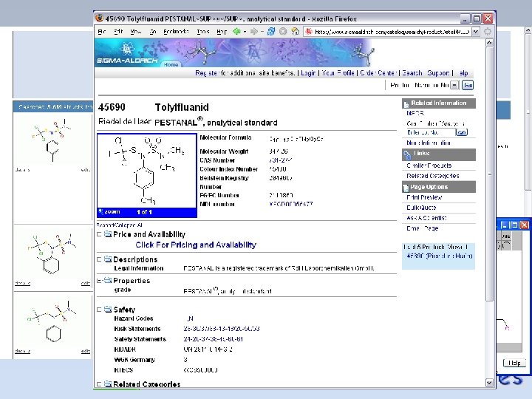The width and height of the screenshot is (532, 399).
Task: Open the Back history dropdown arrow
Action: point(245,32)
